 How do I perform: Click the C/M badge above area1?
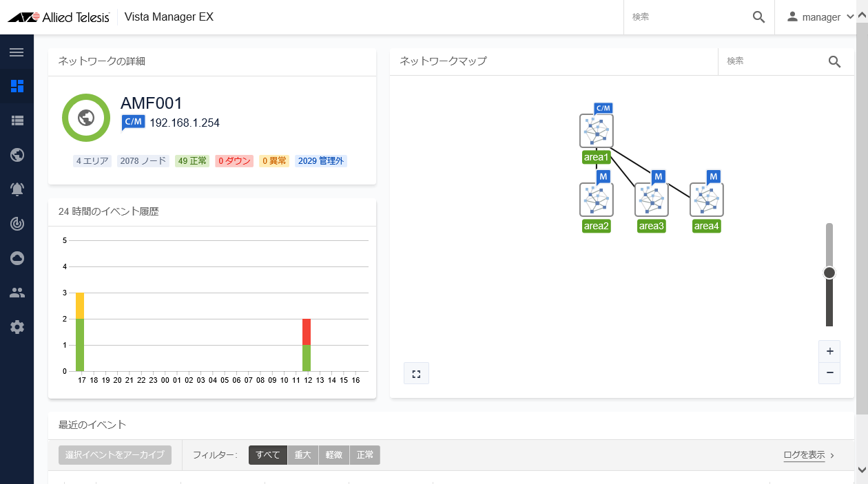click(603, 108)
